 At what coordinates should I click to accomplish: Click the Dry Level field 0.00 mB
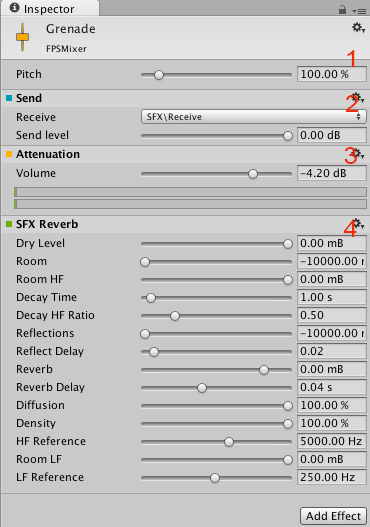pos(332,243)
